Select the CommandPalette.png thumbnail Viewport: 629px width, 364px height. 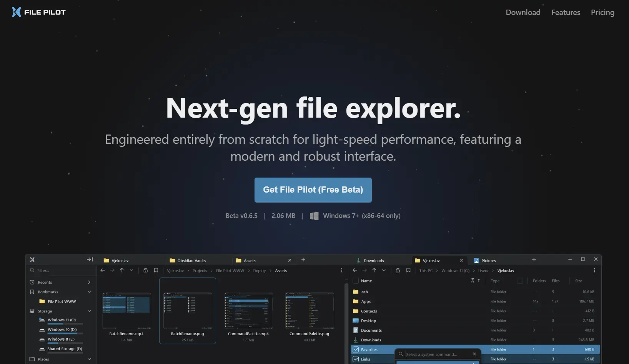[x=310, y=311]
